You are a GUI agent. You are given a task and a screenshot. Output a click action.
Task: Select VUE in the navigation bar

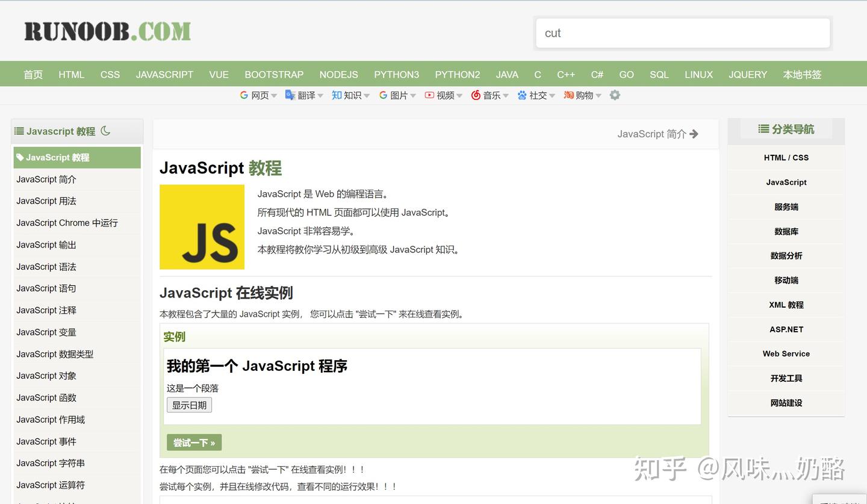(x=219, y=75)
